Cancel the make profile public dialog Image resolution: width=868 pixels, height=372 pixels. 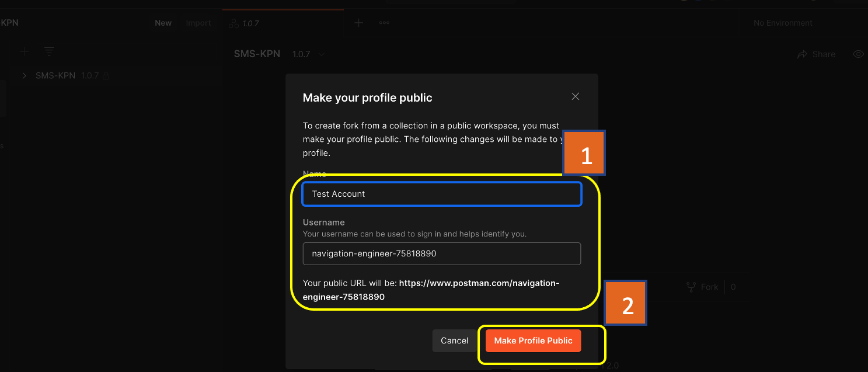pyautogui.click(x=454, y=340)
